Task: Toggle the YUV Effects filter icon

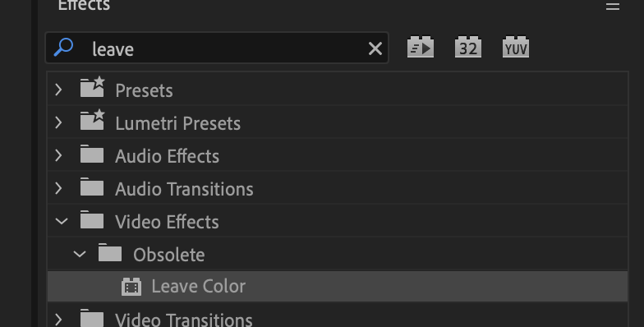Action: pos(516,48)
